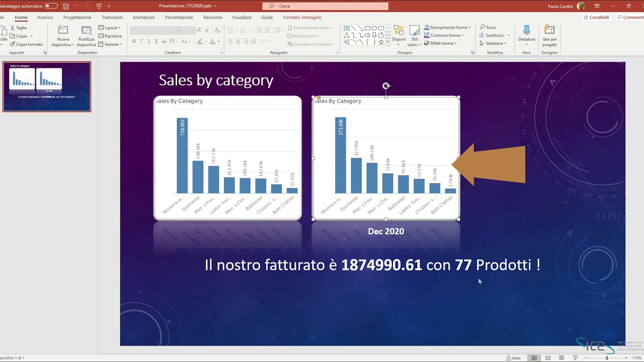
Task: Open the Seleziona menu
Action: point(493,43)
